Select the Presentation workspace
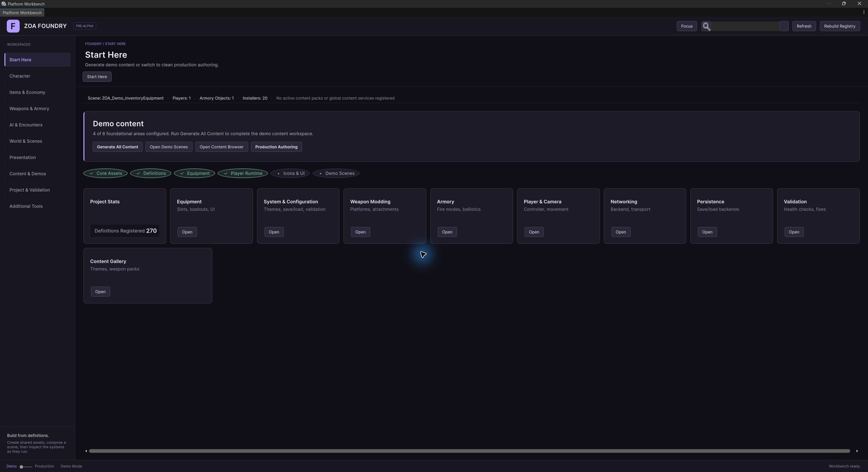This screenshot has height=472, width=868. pyautogui.click(x=37, y=157)
